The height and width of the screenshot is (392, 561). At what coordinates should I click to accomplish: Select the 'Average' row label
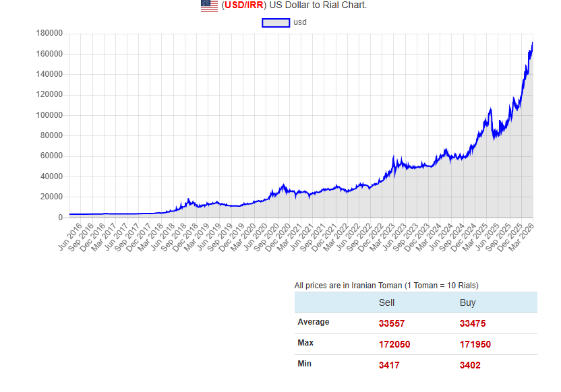(x=314, y=322)
